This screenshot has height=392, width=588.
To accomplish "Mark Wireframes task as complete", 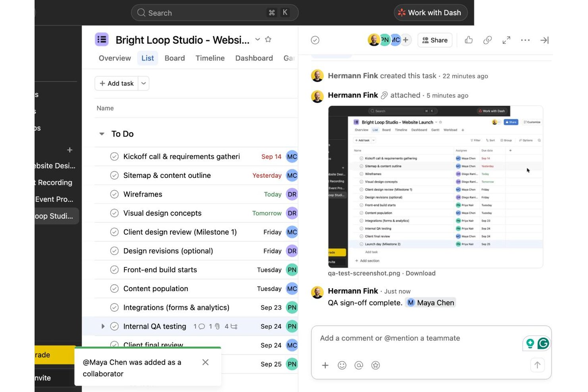I will 114,194.
